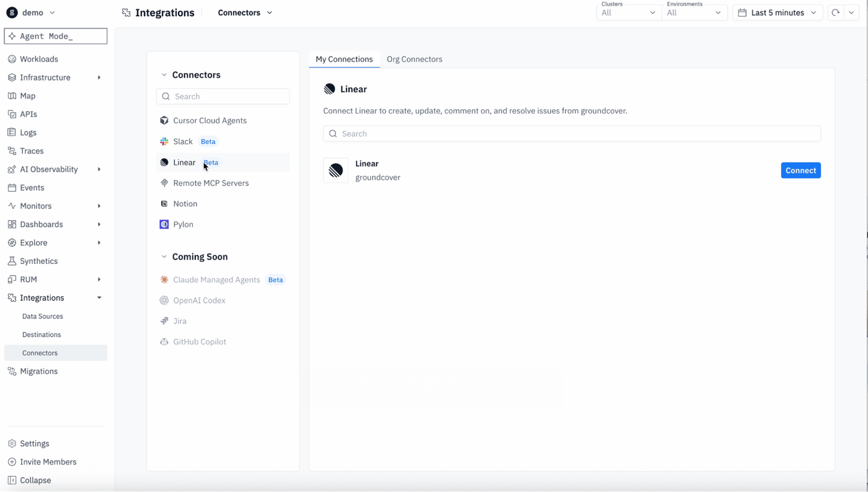
Task: Click the Invite Members link
Action: pyautogui.click(x=48, y=462)
